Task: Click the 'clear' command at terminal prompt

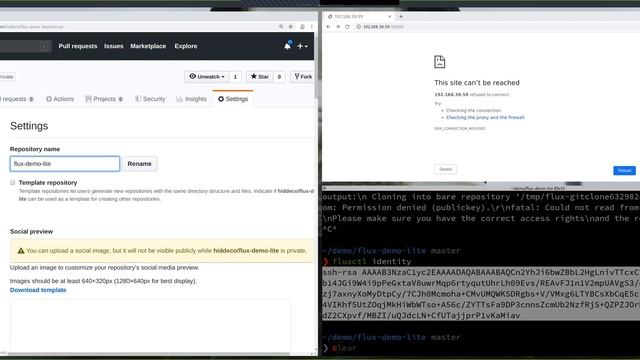Action: (344, 348)
